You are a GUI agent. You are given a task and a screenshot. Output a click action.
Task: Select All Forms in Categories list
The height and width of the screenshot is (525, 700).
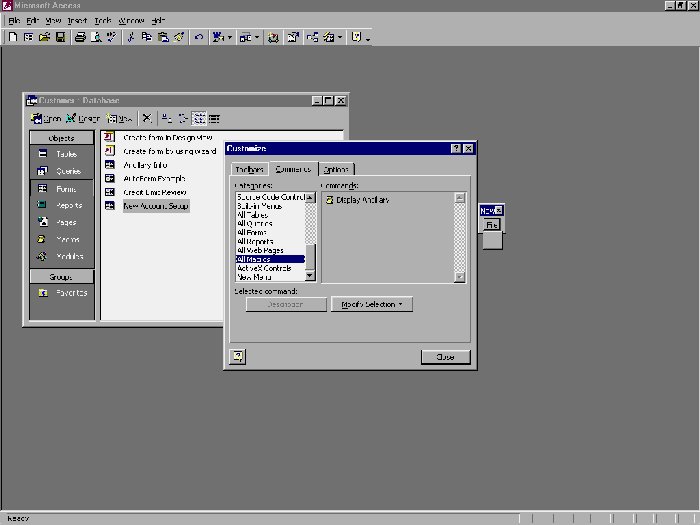pos(254,232)
